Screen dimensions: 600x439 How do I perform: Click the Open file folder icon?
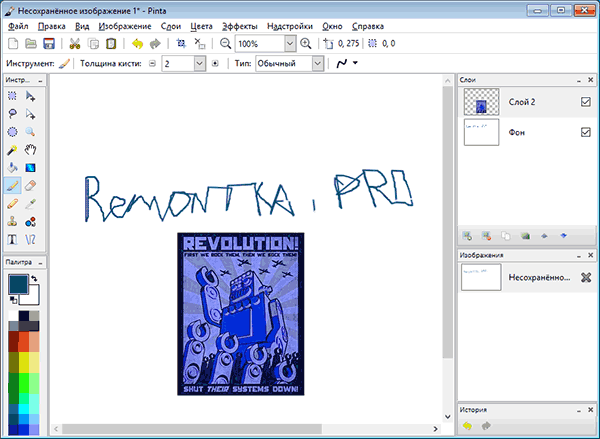(31, 44)
